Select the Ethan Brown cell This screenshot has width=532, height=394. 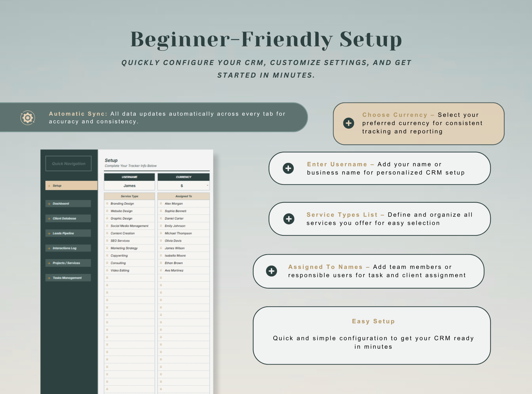tap(184, 263)
